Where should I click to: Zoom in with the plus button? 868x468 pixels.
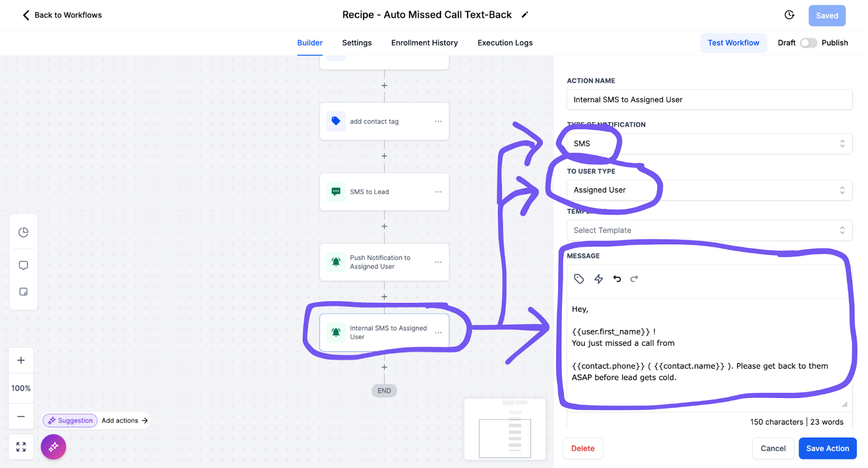(x=21, y=361)
